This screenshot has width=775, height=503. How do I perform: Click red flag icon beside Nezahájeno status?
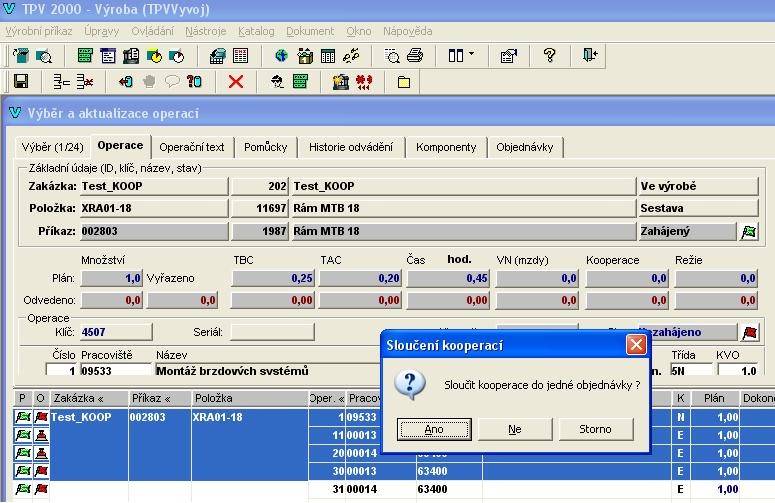(x=749, y=333)
